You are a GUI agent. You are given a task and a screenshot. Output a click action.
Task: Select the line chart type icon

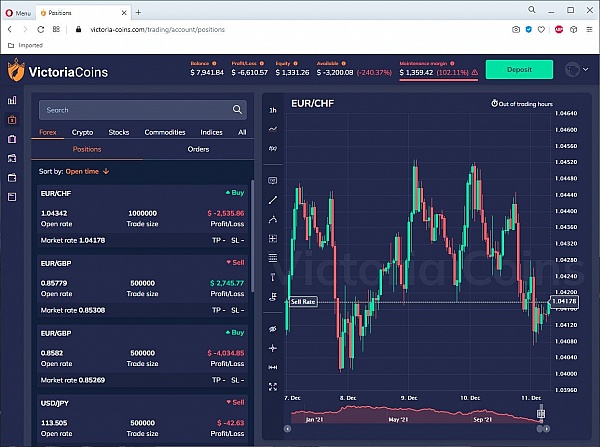(x=273, y=129)
